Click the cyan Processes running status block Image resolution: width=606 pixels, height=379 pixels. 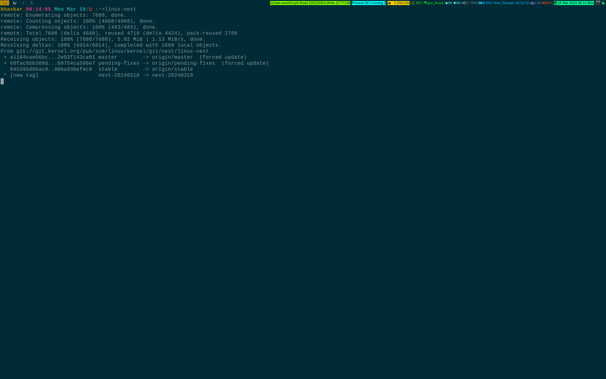click(x=369, y=3)
